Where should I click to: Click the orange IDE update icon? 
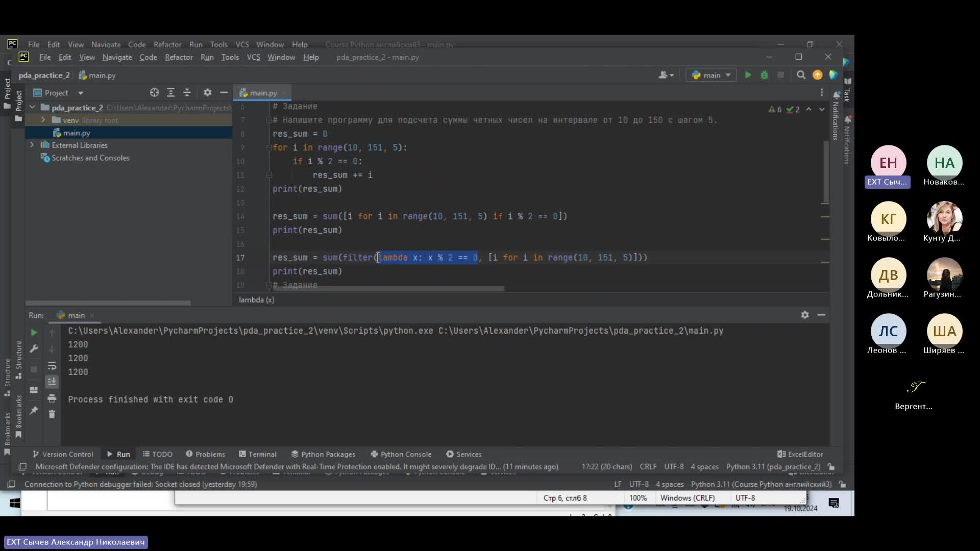tap(817, 75)
